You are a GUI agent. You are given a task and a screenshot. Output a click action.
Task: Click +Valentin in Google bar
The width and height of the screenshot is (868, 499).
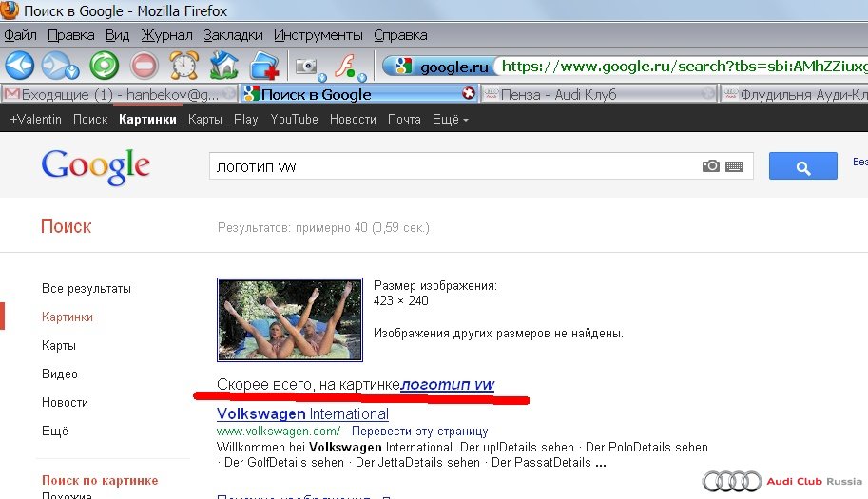[x=35, y=119]
